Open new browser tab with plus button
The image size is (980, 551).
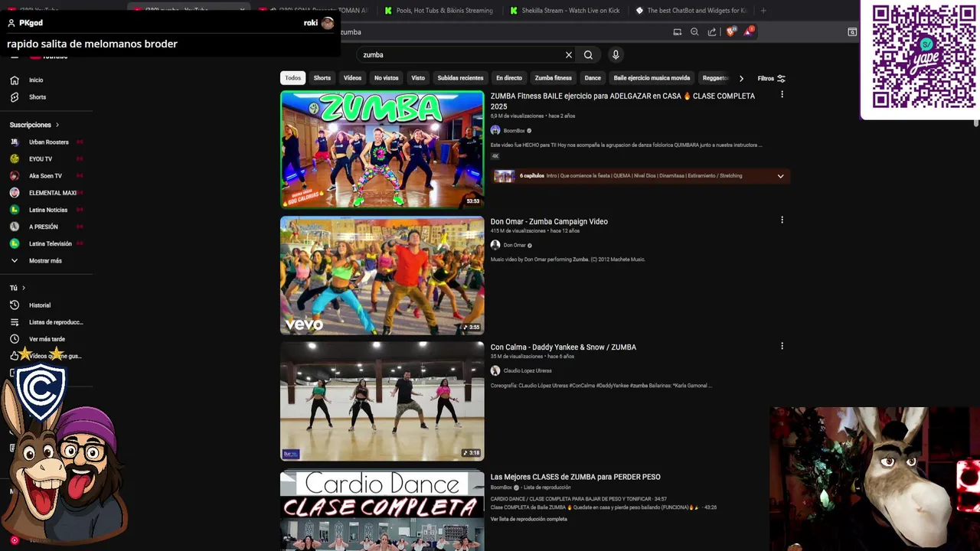click(x=763, y=11)
